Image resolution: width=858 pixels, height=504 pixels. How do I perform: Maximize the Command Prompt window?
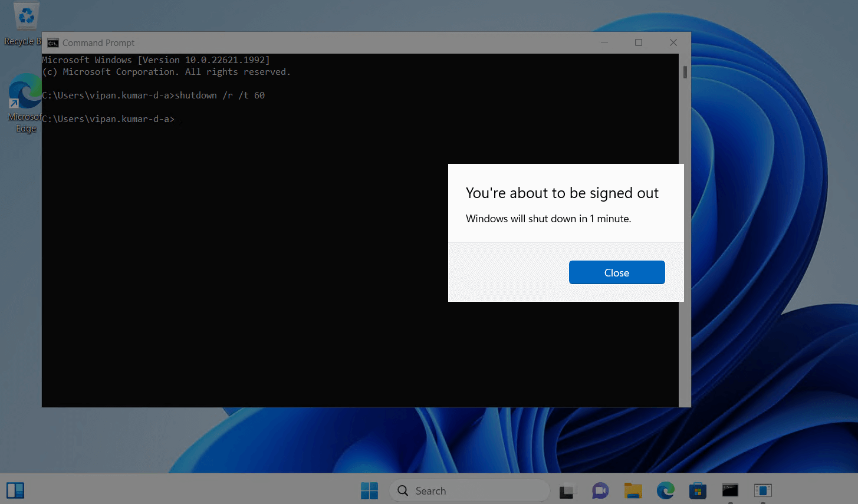click(639, 42)
